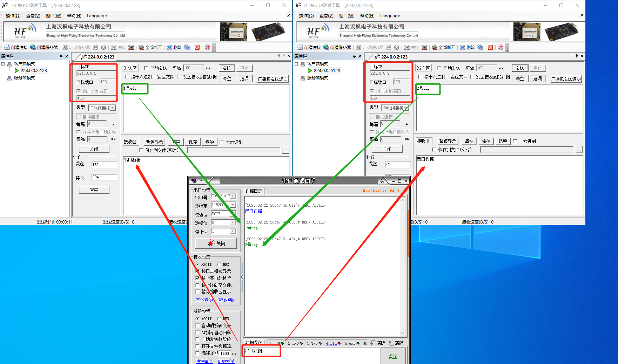Open 类型 UDP dropdown in right window
This screenshot has width=618, height=364.
coord(406,108)
